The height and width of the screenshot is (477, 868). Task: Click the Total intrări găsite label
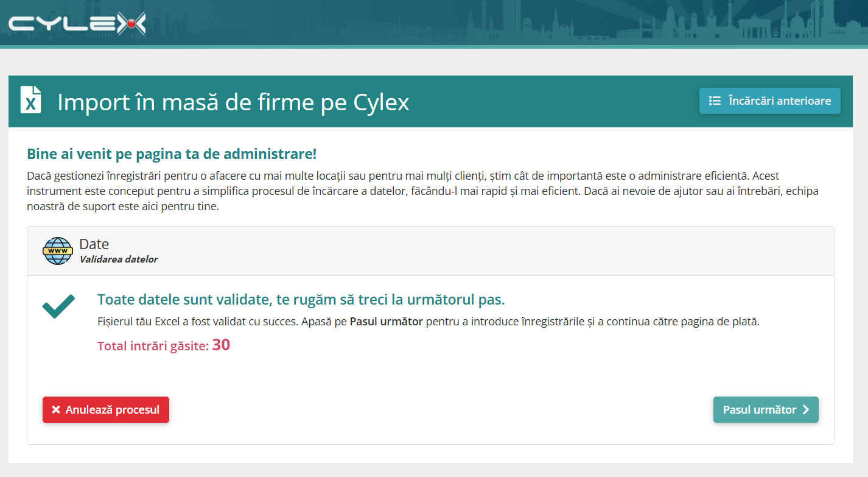[x=153, y=346]
